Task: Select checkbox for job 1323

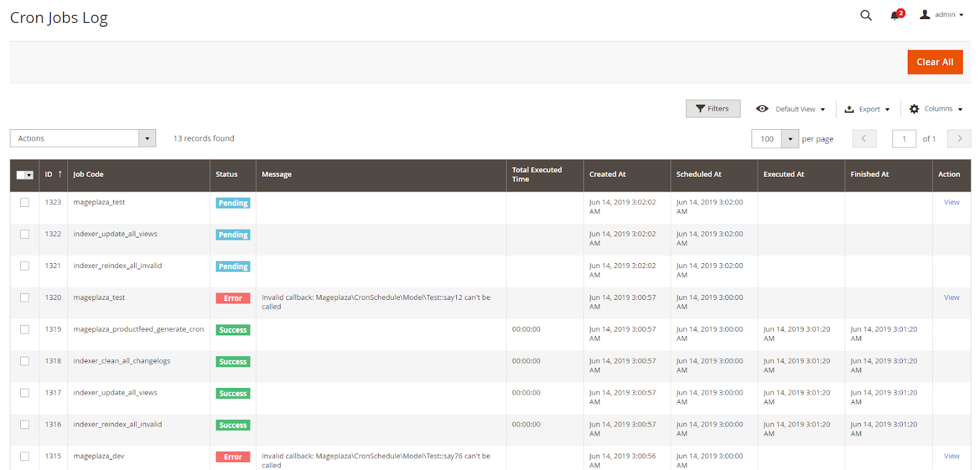Action: (24, 203)
